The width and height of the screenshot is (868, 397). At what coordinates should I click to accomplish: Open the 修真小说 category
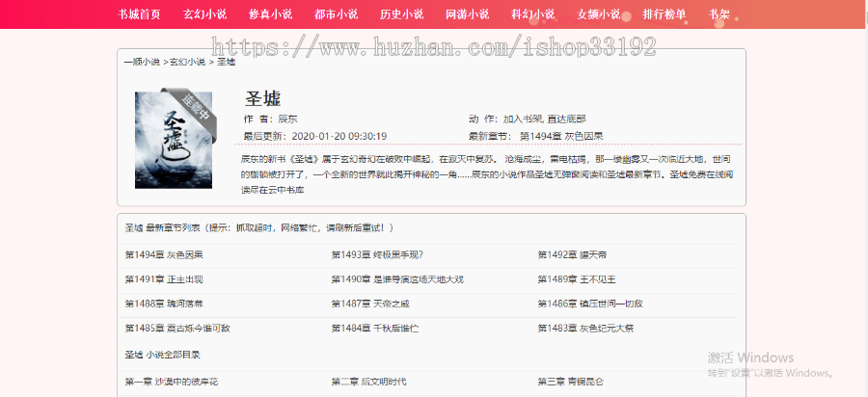coord(270,14)
